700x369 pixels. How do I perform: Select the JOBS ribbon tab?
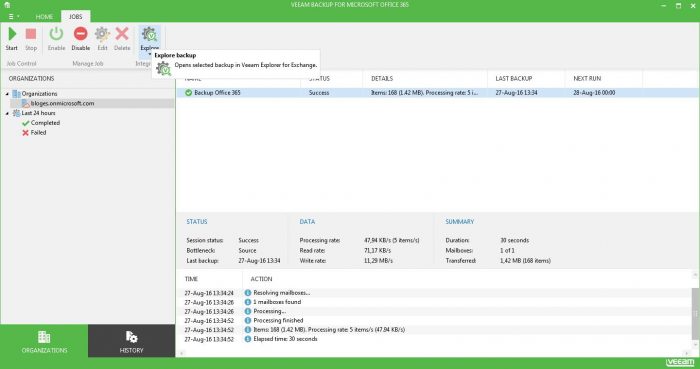coord(75,17)
